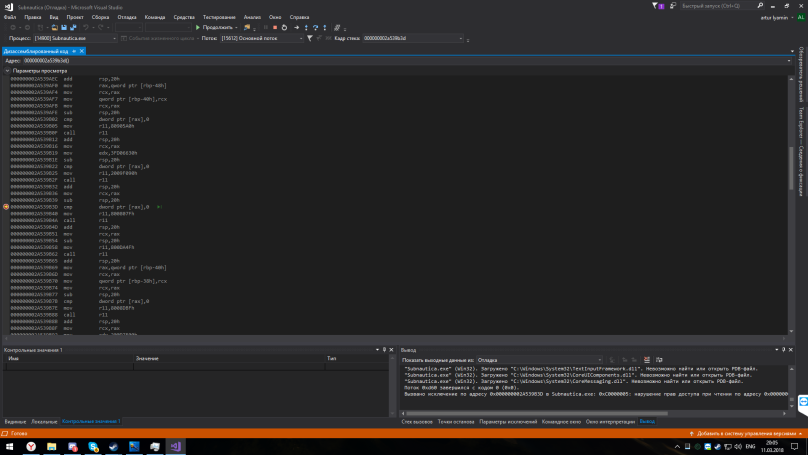
Task: Click the volume icon in system tray
Action: tap(737, 446)
